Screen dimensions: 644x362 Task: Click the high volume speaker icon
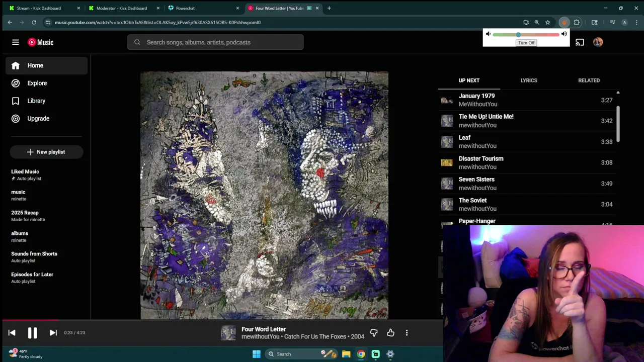point(564,34)
